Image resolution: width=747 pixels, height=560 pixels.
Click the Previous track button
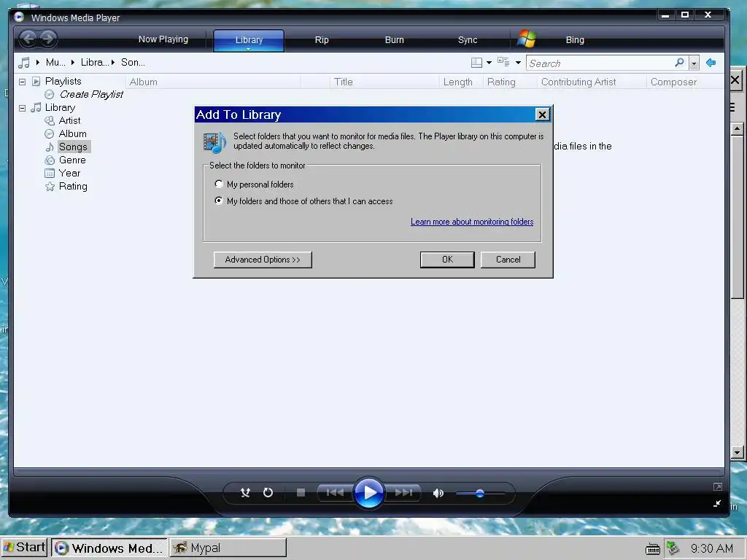pyautogui.click(x=335, y=492)
